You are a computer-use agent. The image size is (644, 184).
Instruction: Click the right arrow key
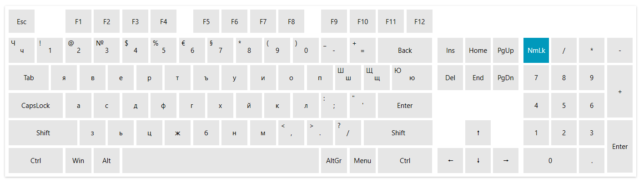[x=506, y=160]
